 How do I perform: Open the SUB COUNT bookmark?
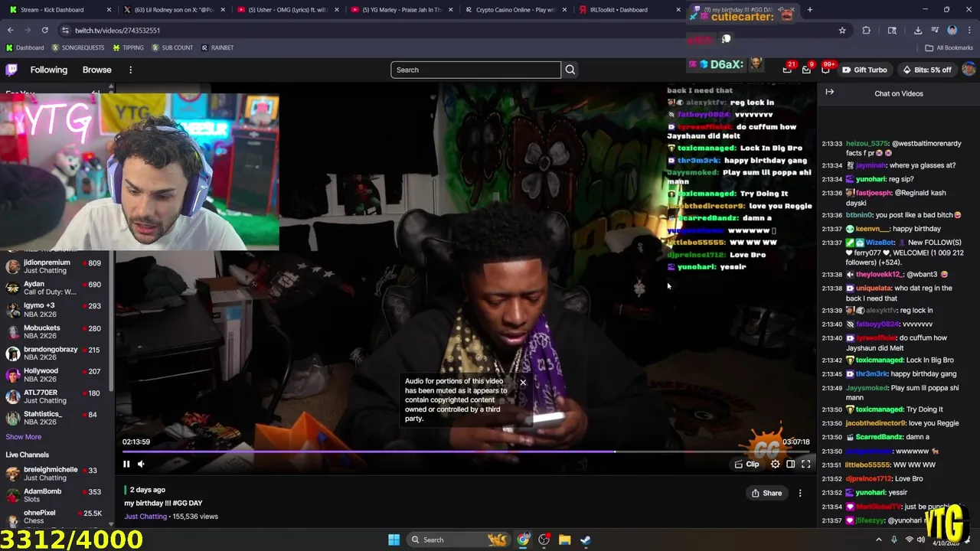pyautogui.click(x=172, y=47)
